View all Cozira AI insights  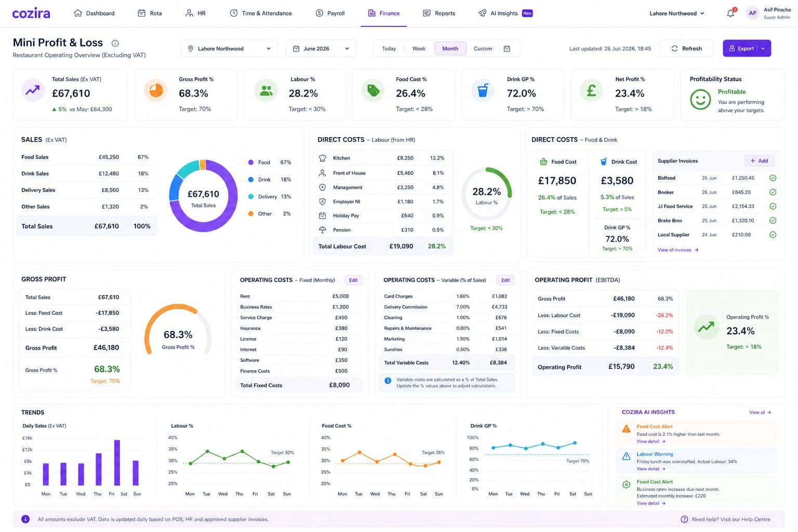(x=760, y=412)
